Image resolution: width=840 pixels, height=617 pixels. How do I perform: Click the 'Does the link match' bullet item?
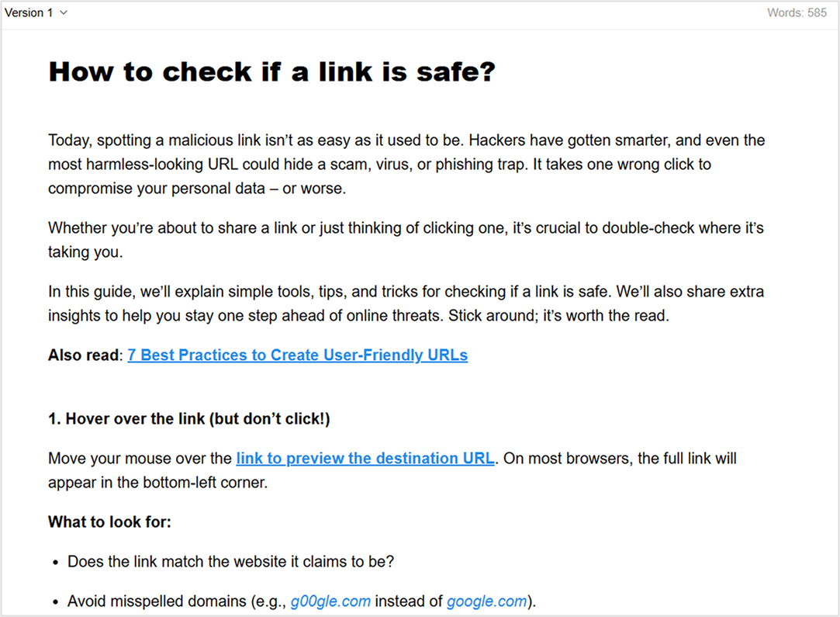pos(230,561)
